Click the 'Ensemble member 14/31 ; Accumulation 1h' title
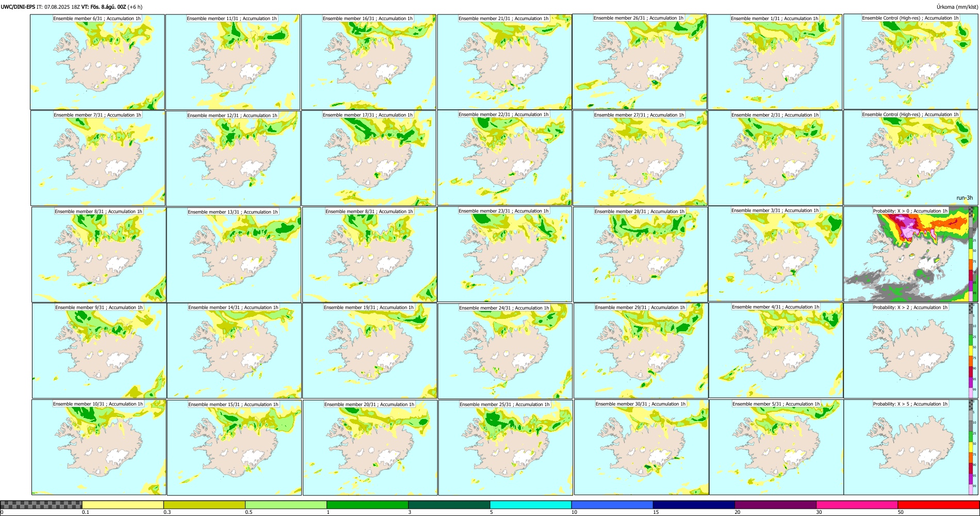The width and height of the screenshot is (980, 516). 233,308
